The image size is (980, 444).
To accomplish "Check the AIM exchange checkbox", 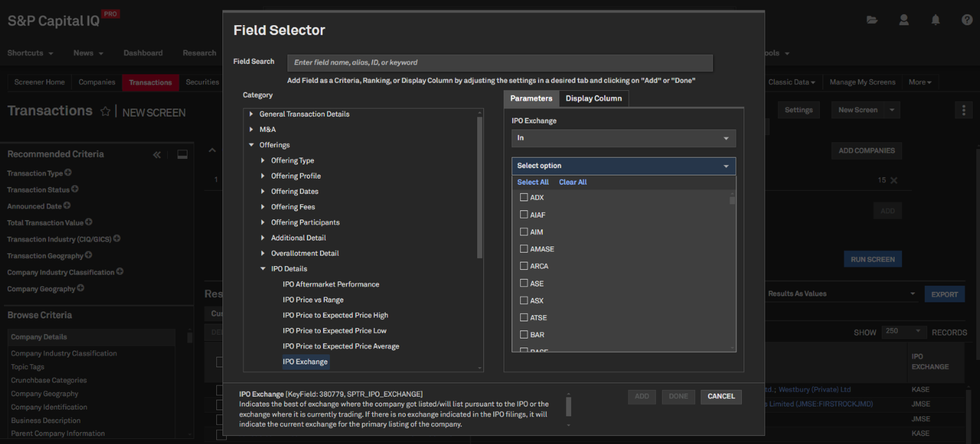I will tap(524, 232).
